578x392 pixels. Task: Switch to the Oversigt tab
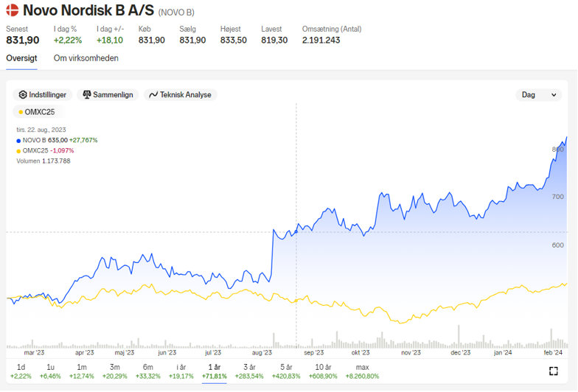(22, 58)
